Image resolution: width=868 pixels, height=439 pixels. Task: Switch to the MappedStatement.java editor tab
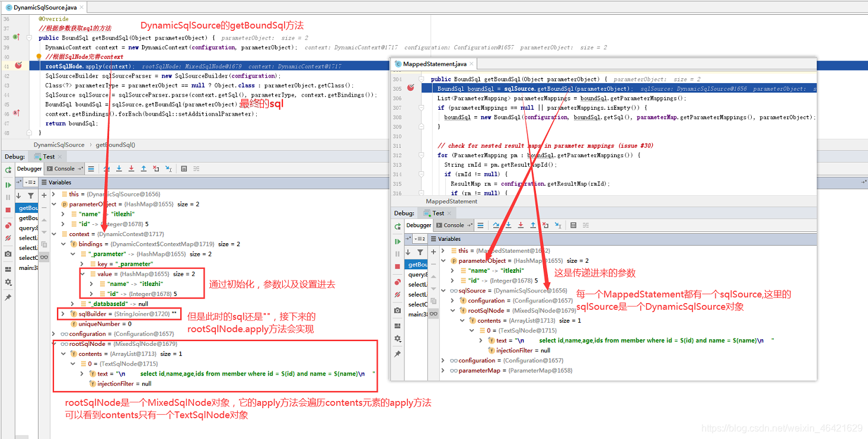(435, 63)
